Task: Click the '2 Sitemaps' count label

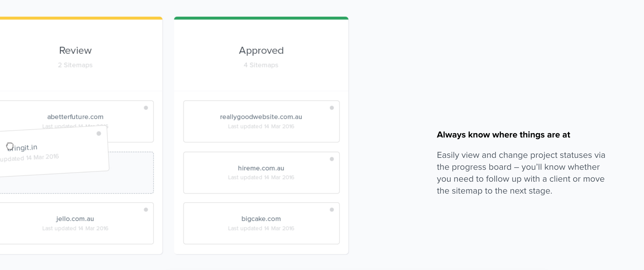Action: pos(75,65)
